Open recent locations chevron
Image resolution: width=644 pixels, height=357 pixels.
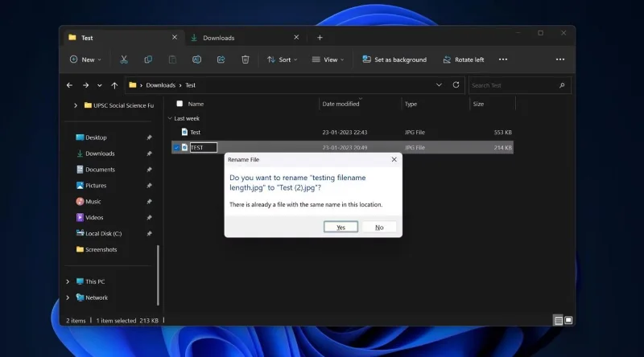coord(99,85)
